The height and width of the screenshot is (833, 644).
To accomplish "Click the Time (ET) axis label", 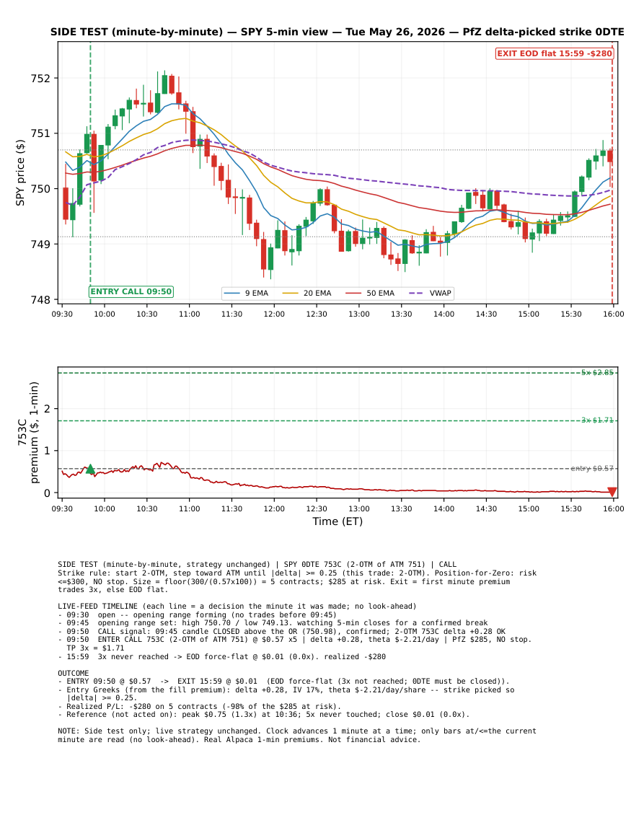I will click(x=338, y=521).
